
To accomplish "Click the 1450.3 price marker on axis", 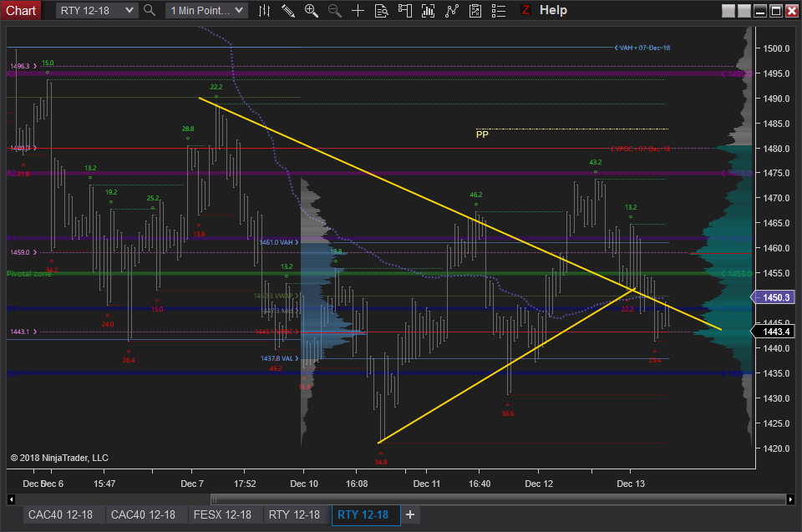I will click(774, 297).
